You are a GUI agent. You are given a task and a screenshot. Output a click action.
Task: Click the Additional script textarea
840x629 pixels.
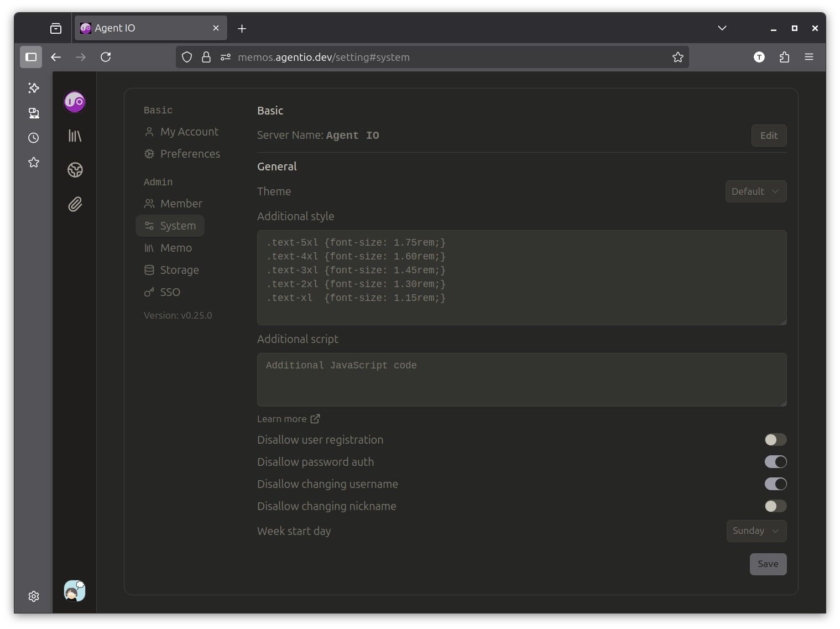click(x=522, y=380)
